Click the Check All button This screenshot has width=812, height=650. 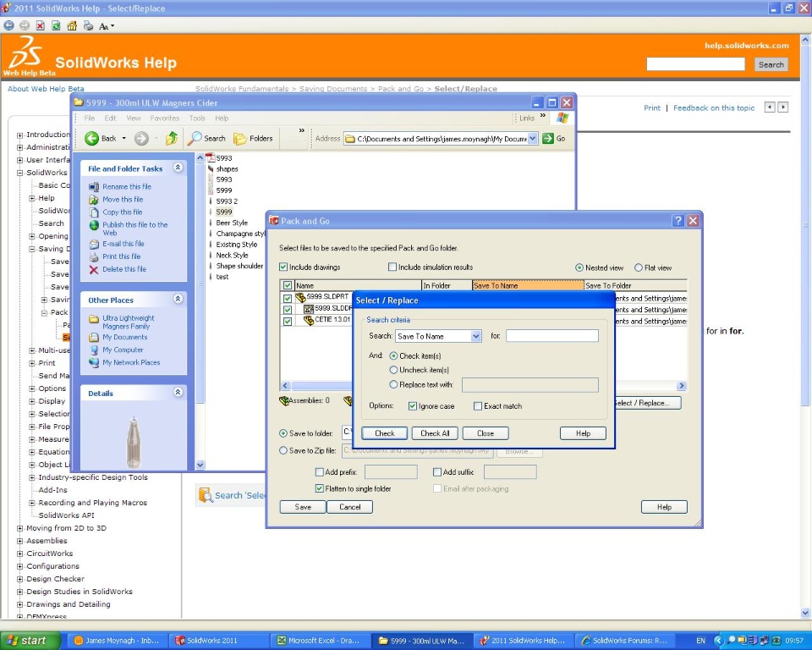tap(435, 433)
